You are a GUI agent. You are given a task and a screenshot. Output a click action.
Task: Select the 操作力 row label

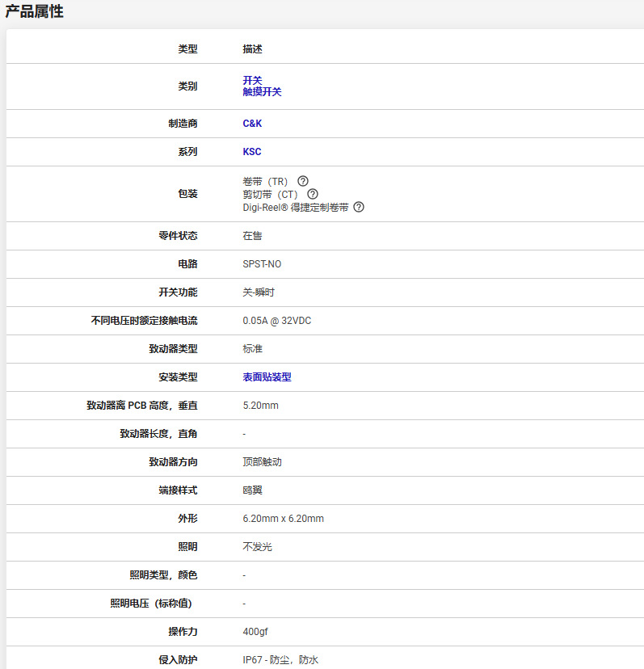coord(183,632)
